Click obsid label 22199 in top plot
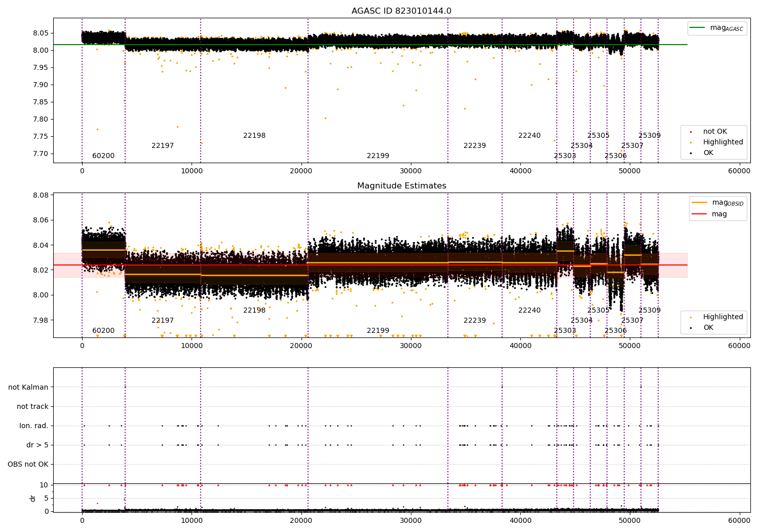This screenshot has height=532, width=760. click(378, 156)
